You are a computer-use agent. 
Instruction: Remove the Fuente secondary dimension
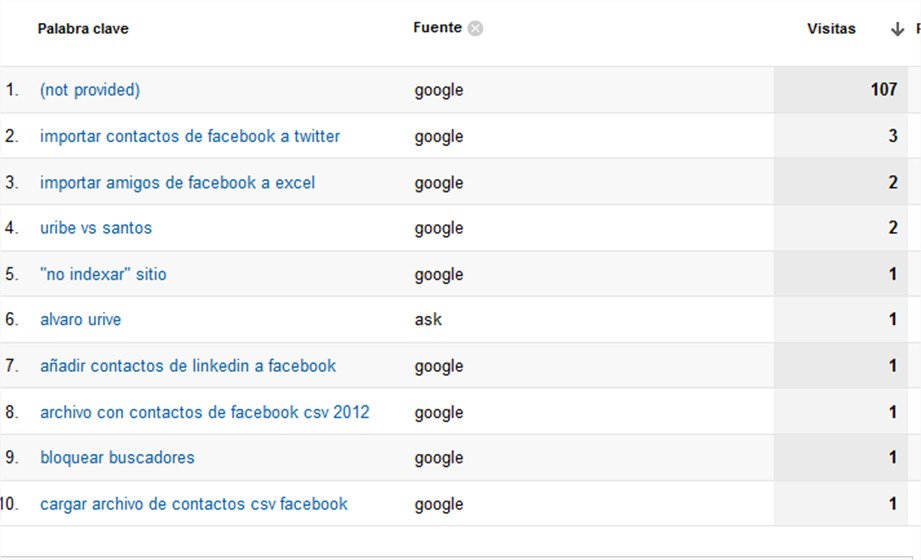click(475, 28)
